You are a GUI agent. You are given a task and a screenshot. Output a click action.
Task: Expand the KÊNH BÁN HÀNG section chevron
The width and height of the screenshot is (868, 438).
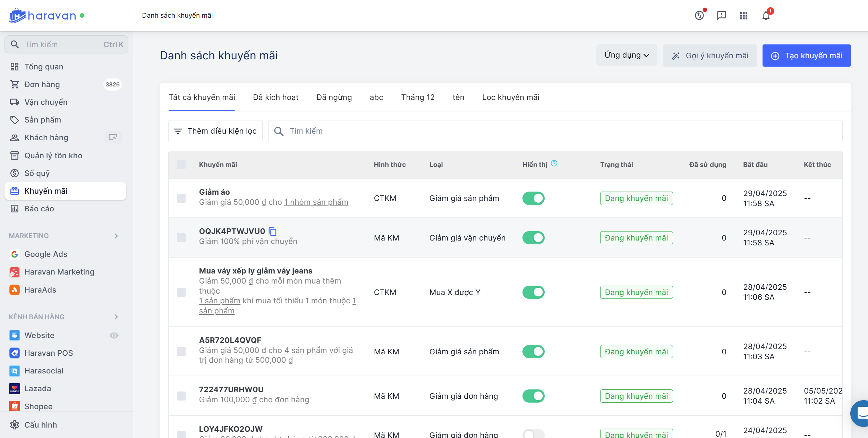click(x=116, y=317)
